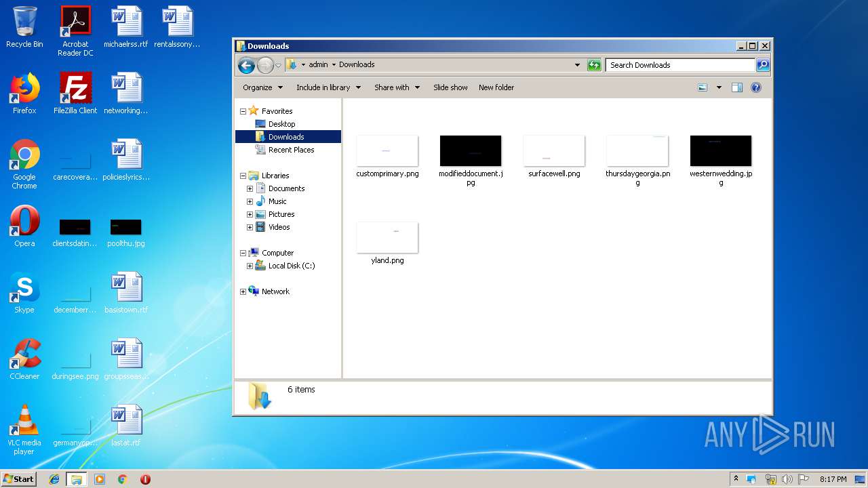Launch the CCleaner shortcut
Image resolution: width=868 pixels, height=488 pixels.
click(x=24, y=359)
